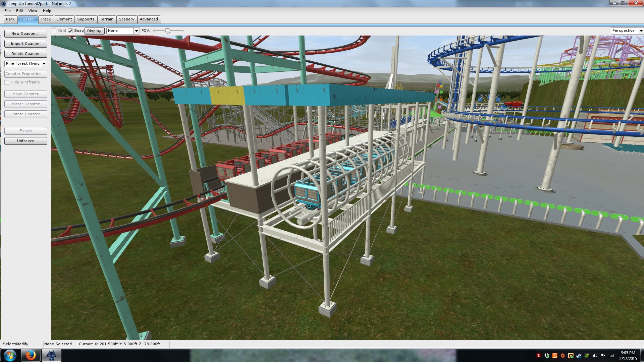This screenshot has height=362, width=644.
Task: Click the Origin tray icon
Action: (563, 356)
